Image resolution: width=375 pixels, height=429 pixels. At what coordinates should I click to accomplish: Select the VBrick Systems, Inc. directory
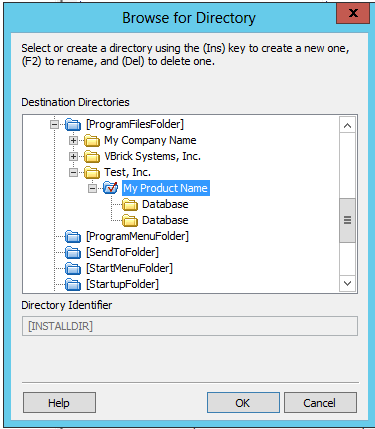(x=152, y=156)
